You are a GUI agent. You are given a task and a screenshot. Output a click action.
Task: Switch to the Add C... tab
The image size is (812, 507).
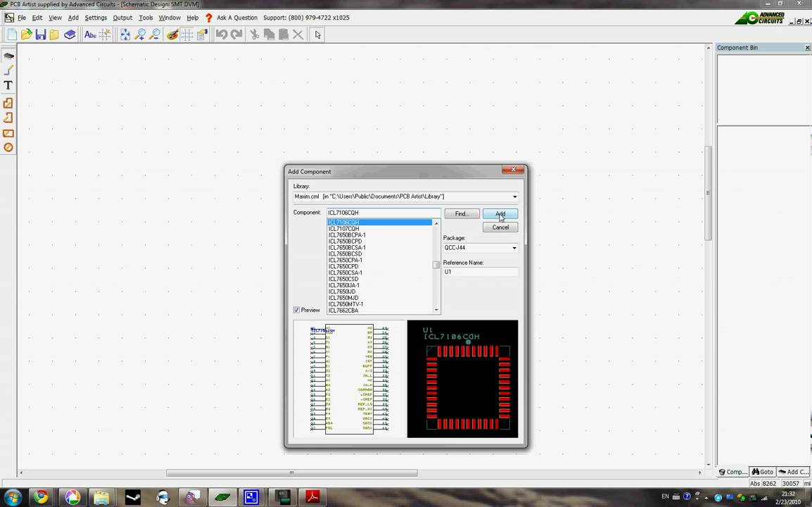coord(793,472)
